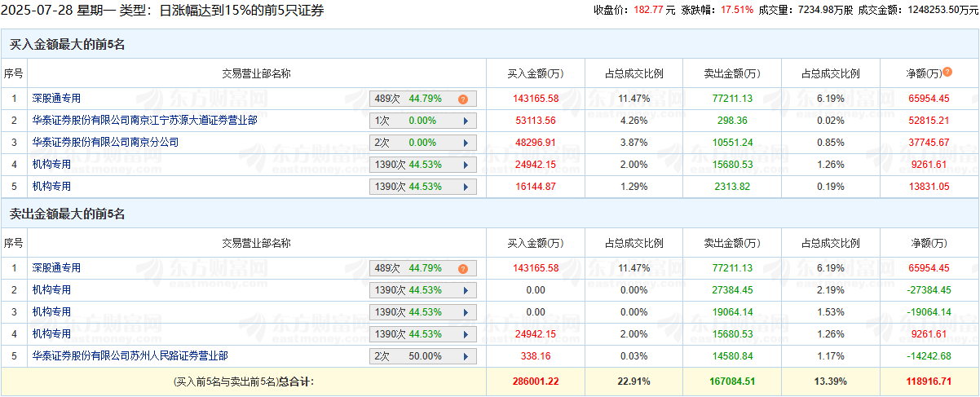The width and height of the screenshot is (980, 397).
Task: Click arrow icon in 华泰证券南京分公司 row's 2次 box
Action: click(x=466, y=143)
